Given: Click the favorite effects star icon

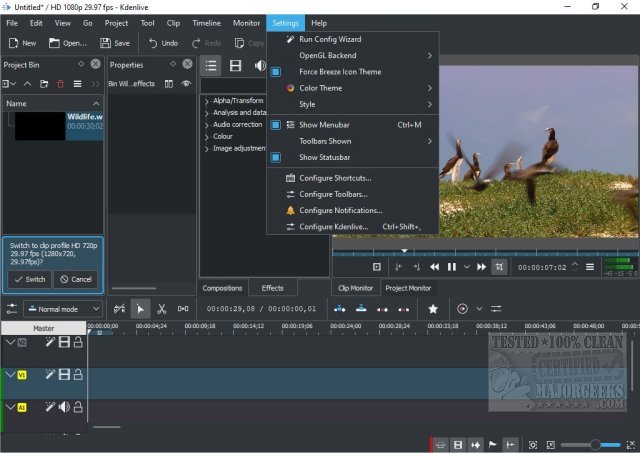Looking at the screenshot, I should click(x=433, y=309).
